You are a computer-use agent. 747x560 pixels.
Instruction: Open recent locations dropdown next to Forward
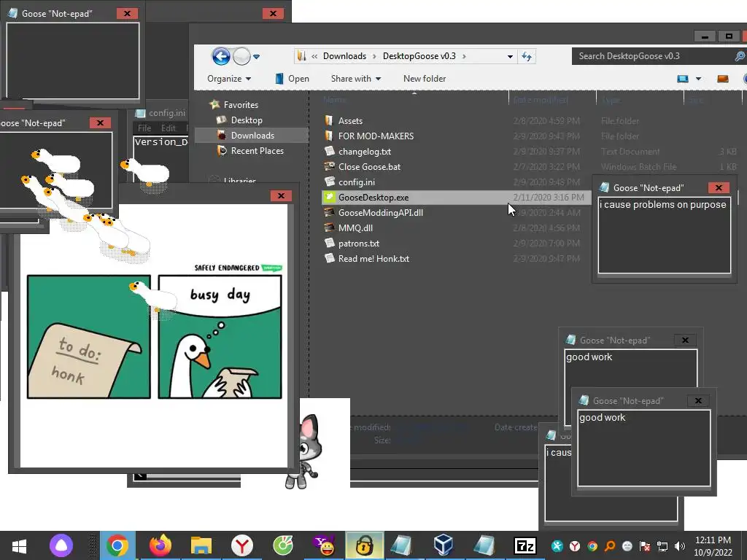coord(256,57)
